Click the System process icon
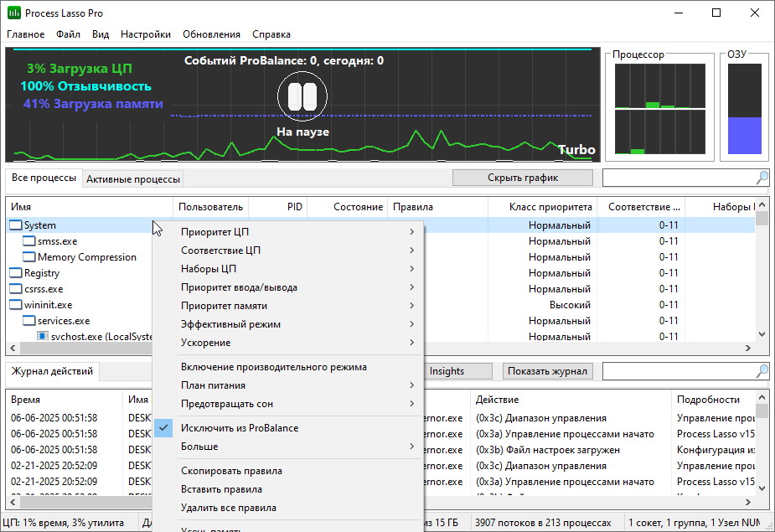 (x=16, y=225)
